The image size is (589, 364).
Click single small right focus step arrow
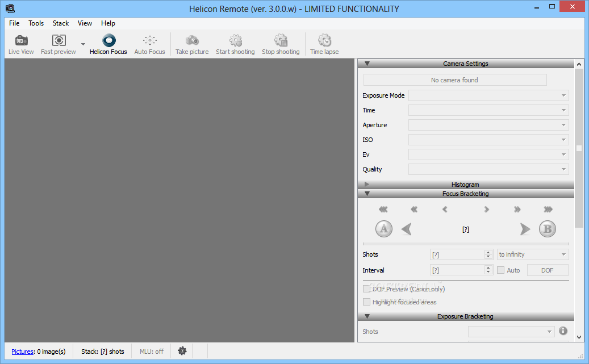[486, 209]
